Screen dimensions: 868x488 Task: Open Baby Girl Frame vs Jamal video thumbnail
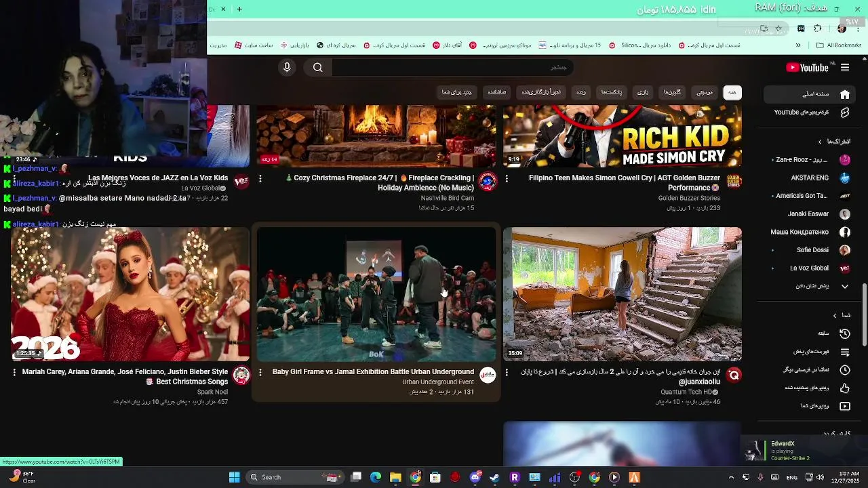point(376,294)
